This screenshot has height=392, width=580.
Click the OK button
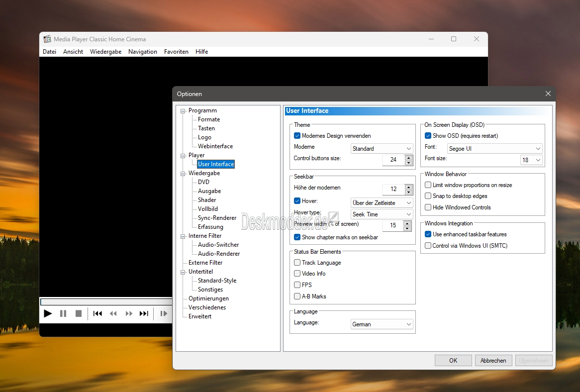coord(453,361)
